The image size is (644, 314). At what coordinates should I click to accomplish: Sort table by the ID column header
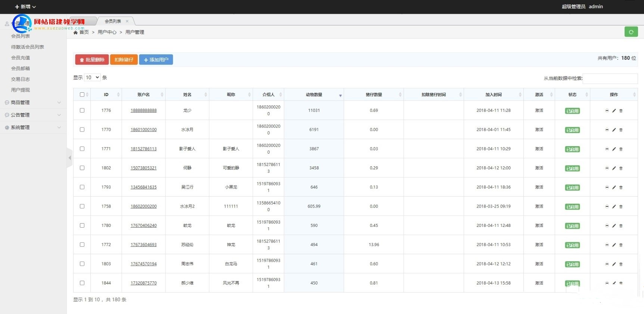point(106,95)
